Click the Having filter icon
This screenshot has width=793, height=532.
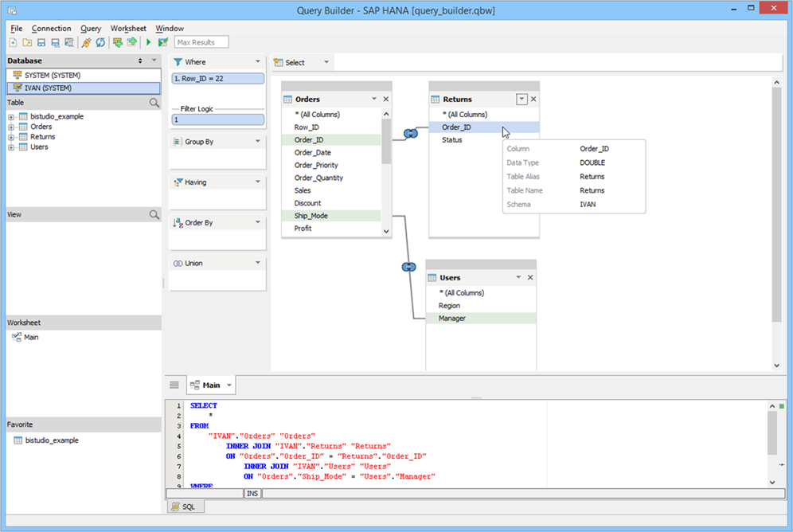coord(178,182)
